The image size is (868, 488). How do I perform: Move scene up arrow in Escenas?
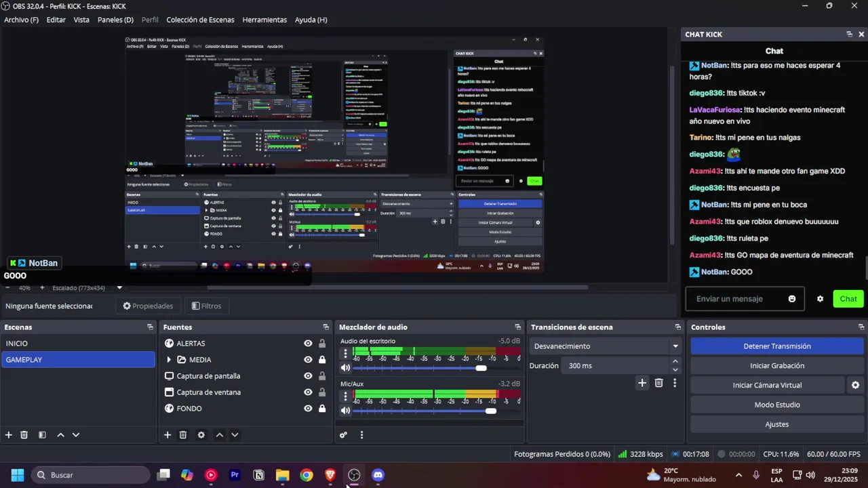[x=60, y=435]
